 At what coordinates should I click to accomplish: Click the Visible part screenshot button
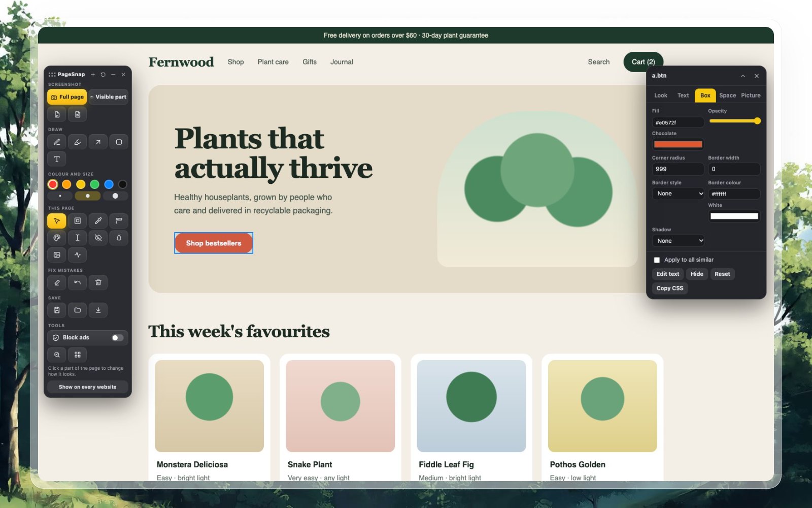point(108,97)
